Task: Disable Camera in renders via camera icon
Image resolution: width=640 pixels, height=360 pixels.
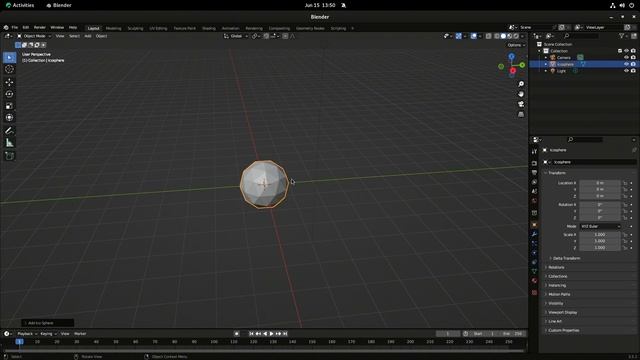Action: [x=633, y=58]
